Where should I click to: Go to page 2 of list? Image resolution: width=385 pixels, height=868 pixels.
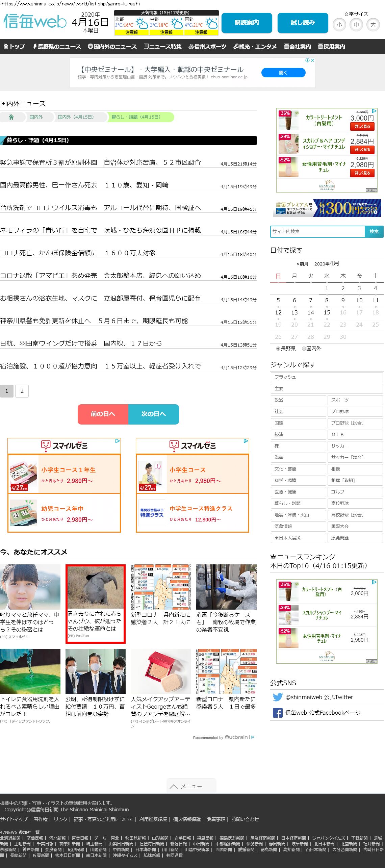tap(22, 391)
